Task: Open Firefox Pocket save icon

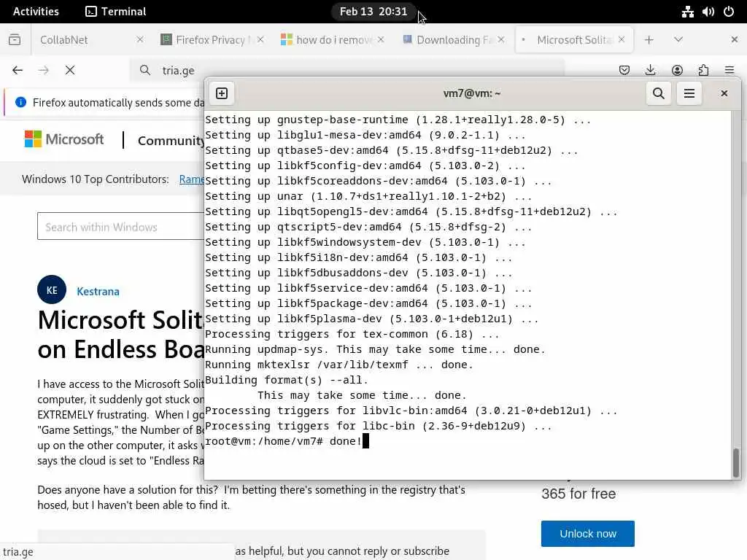Action: (624, 71)
